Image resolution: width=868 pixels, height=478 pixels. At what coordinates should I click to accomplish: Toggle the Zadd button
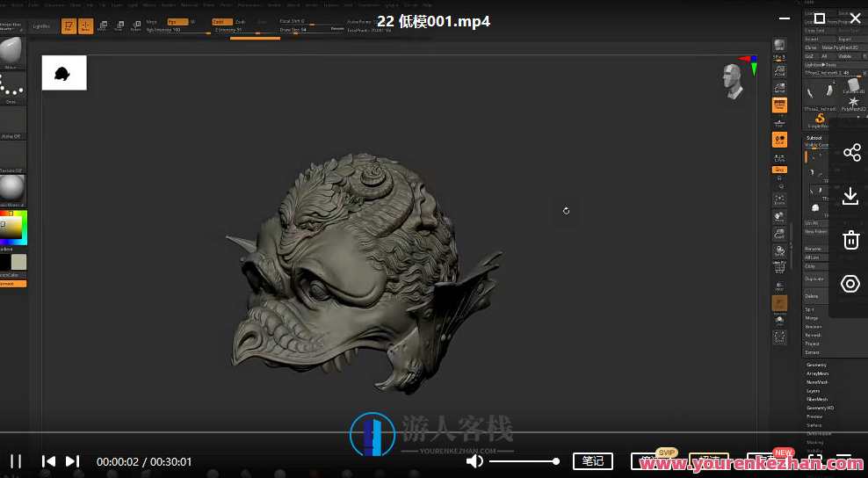click(221, 22)
